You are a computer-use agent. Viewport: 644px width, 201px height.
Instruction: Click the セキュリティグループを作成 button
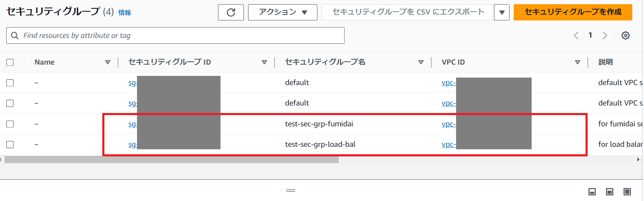573,12
